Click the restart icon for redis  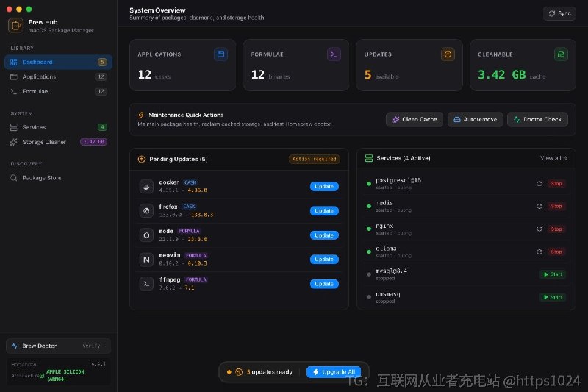[539, 207]
